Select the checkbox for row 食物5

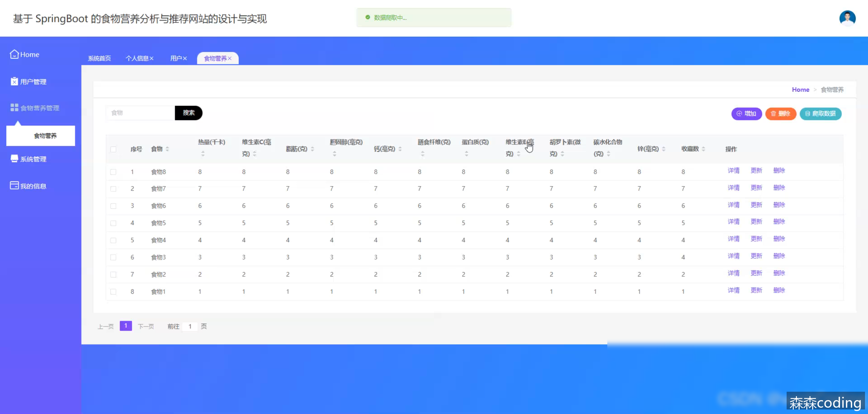pyautogui.click(x=113, y=223)
